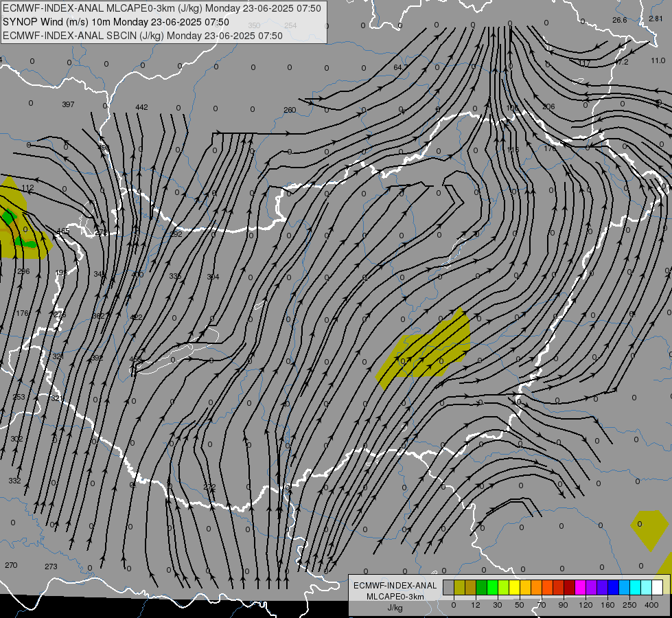The height and width of the screenshot is (618, 672).
Task: Click the map value 206
Action: click(x=548, y=107)
